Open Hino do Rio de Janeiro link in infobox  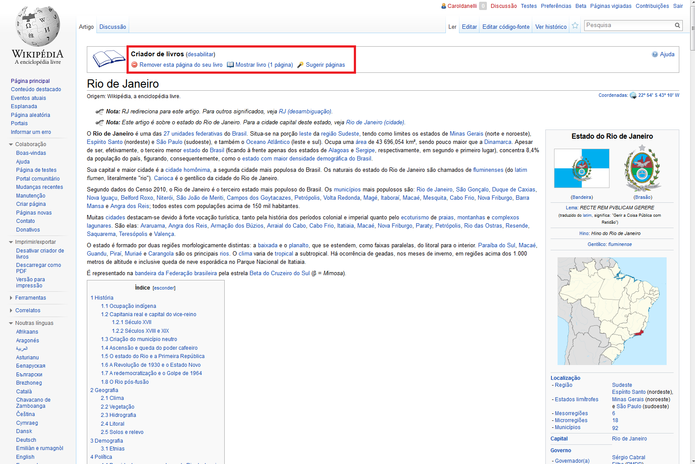click(x=616, y=233)
